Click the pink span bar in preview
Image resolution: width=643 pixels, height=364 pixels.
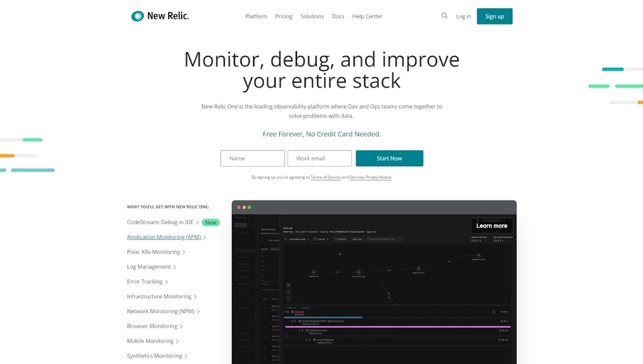tap(397, 326)
